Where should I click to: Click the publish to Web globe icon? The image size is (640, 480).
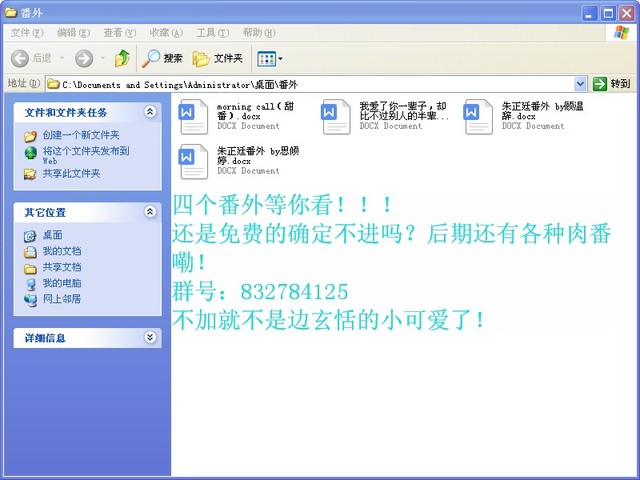(31, 152)
